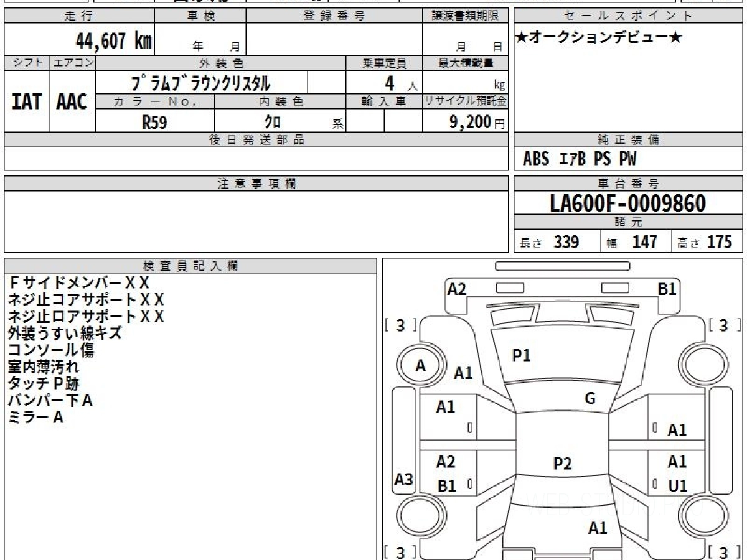Click the エアコン header cell
This screenshot has height=560, width=747.
click(73, 63)
